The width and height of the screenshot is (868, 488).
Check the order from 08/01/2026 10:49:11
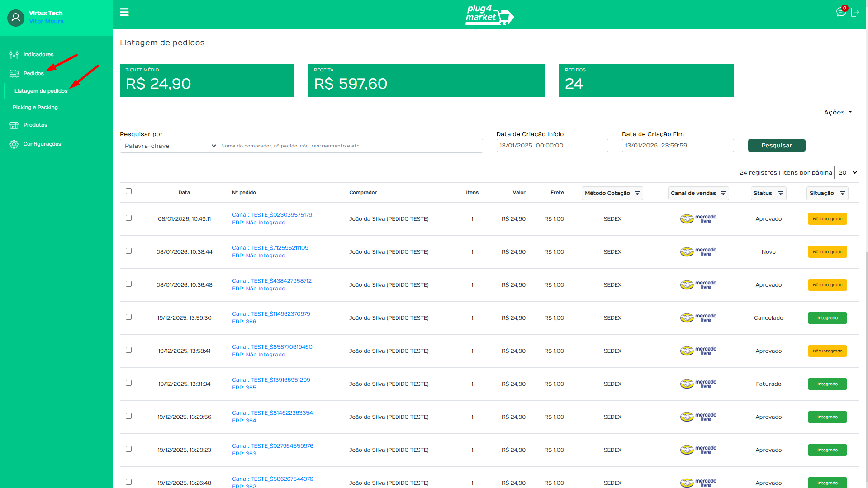point(129,218)
